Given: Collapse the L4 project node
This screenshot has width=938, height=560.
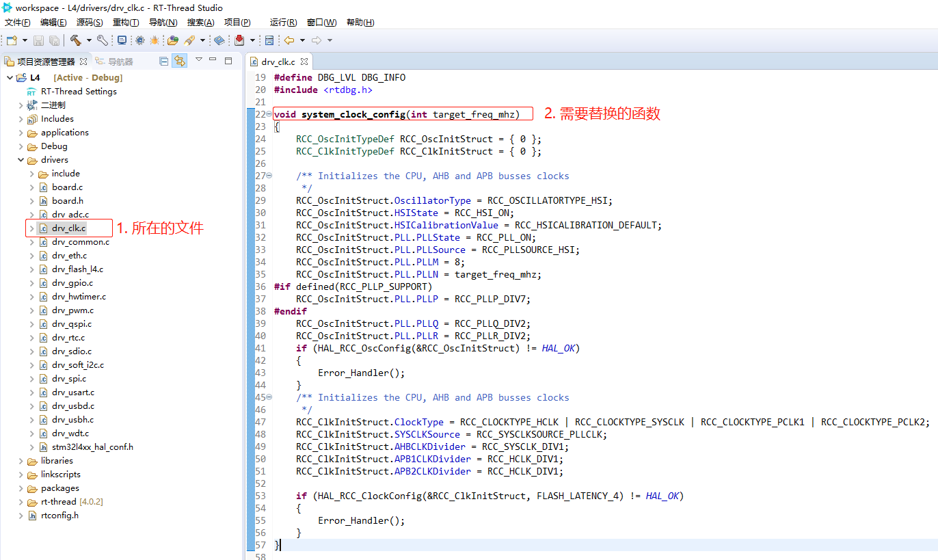Looking at the screenshot, I should tap(10, 78).
